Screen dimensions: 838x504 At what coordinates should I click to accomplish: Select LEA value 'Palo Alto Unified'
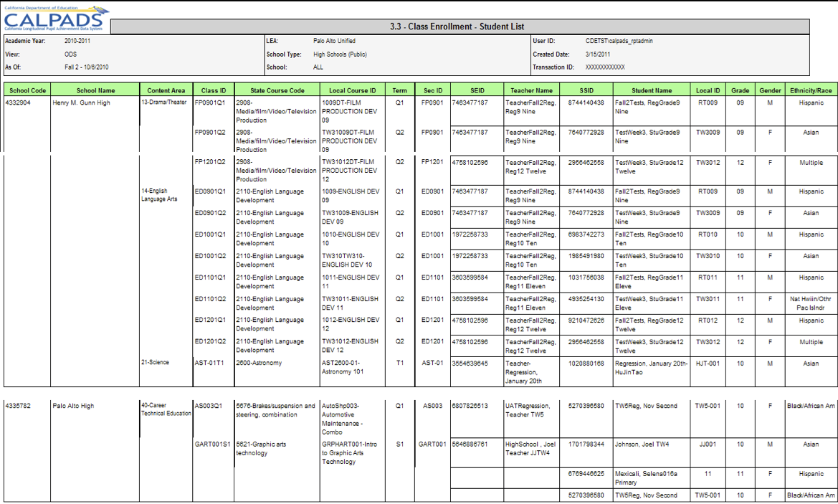334,41
